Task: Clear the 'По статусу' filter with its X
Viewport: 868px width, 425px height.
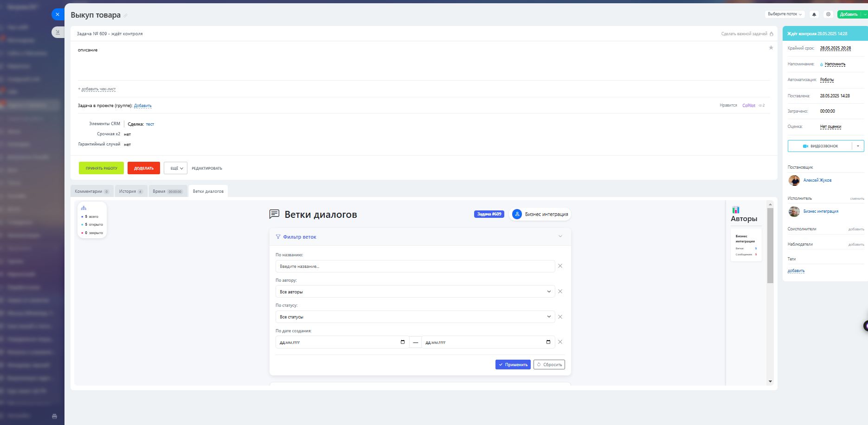Action: click(560, 317)
